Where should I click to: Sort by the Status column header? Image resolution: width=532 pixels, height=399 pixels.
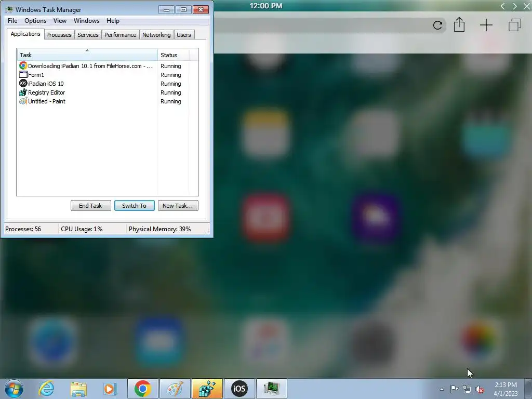tap(174, 55)
